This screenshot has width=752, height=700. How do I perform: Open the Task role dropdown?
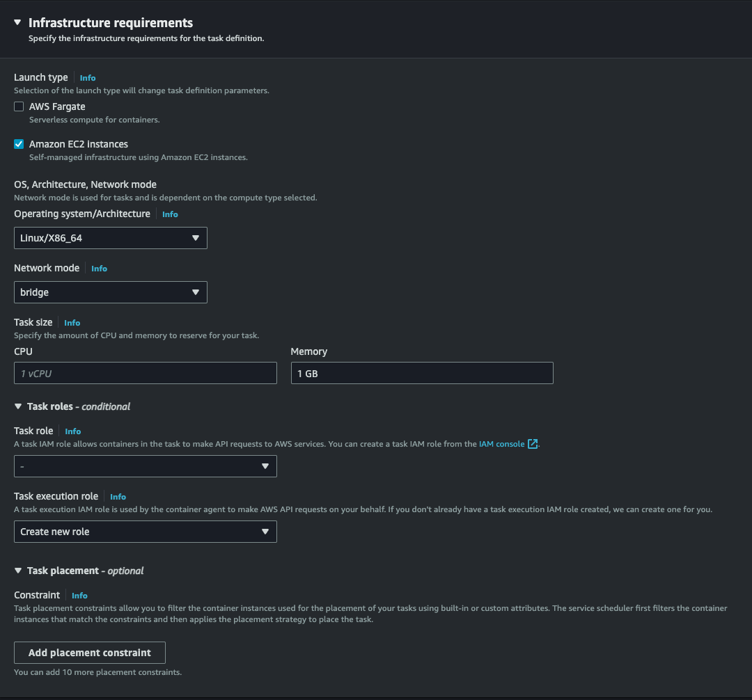[146, 466]
